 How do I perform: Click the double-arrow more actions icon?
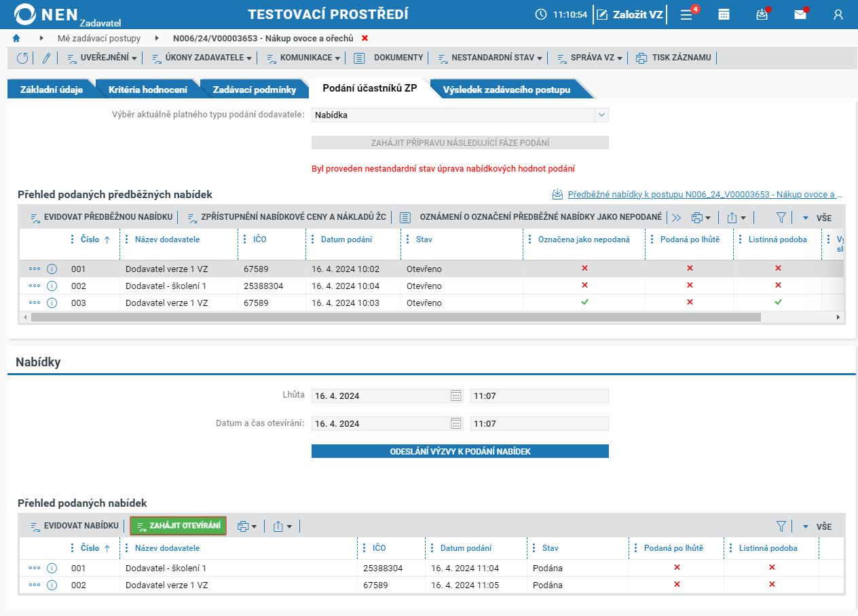pyautogui.click(x=675, y=218)
